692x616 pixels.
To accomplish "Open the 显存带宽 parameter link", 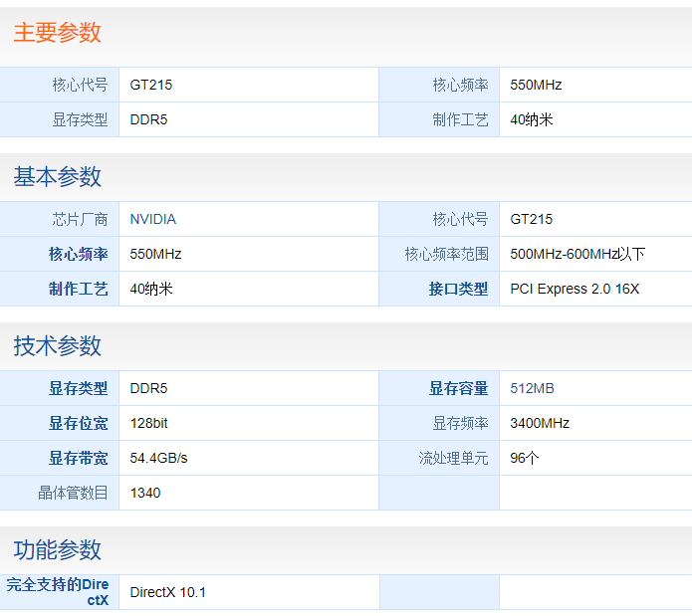I will coord(78,458).
